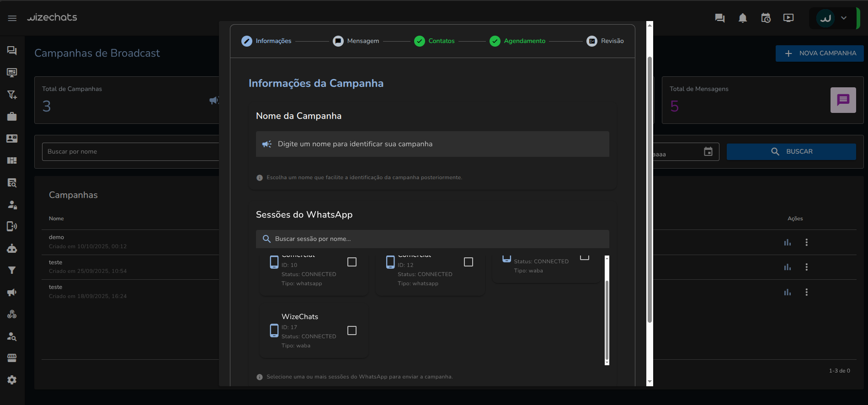
Task: Click the wizechats logo
Action: coord(52,17)
